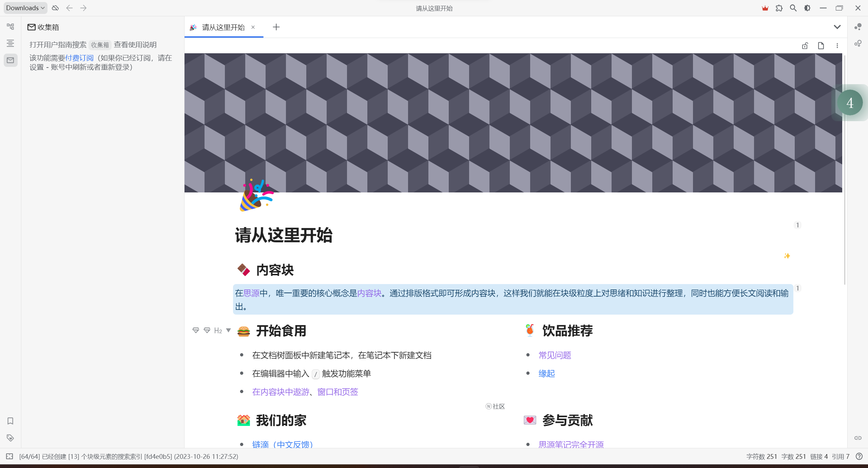Toggle appearance mode icon in title bar
868x468 pixels.
click(807, 8)
